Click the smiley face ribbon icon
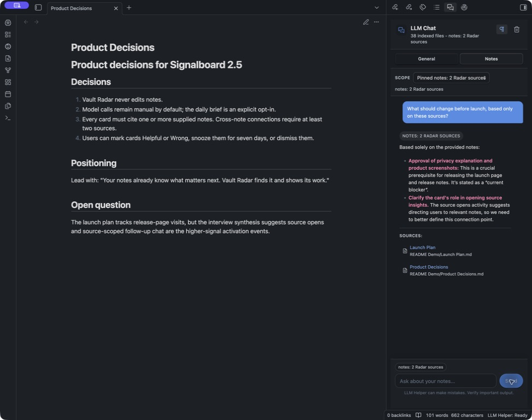This screenshot has height=420, width=532. [x=8, y=46]
